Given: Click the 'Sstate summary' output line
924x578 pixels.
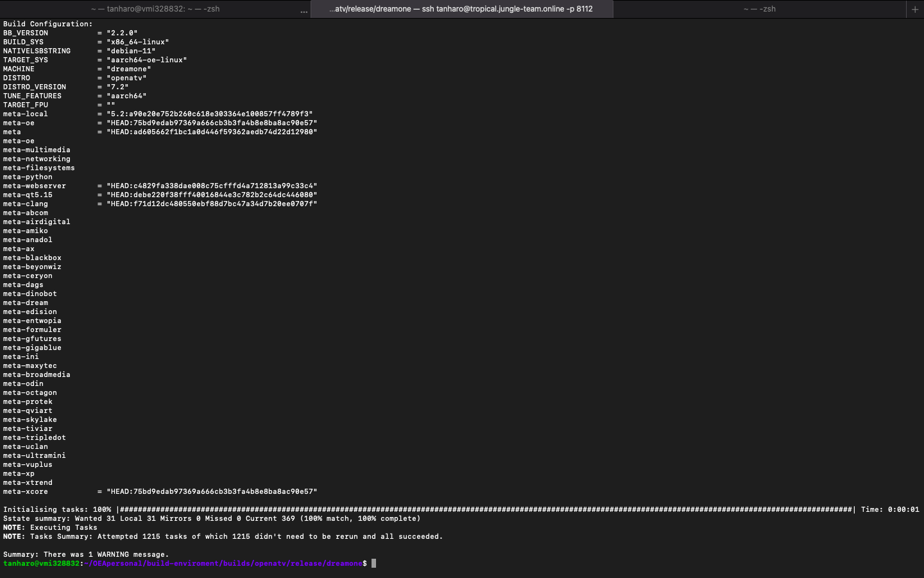Looking at the screenshot, I should (x=212, y=518).
